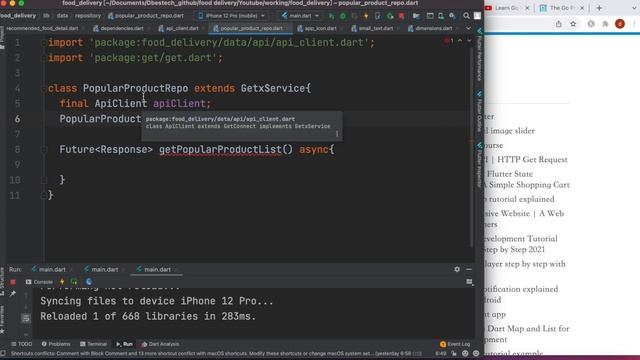
Task: Open the Terminal tool window
Action: [93, 344]
